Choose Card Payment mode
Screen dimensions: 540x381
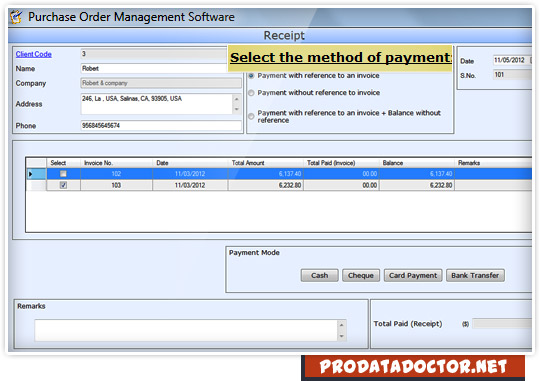tap(413, 276)
